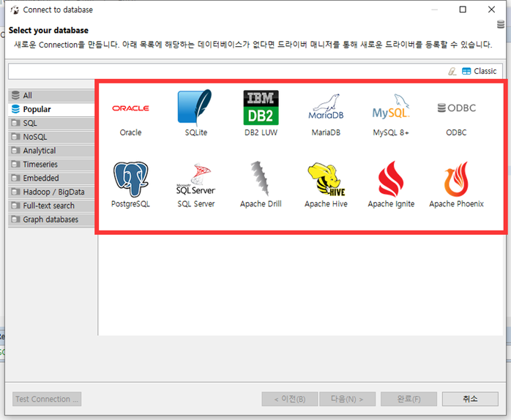Show All database categories
The height and width of the screenshot is (420, 511).
[51, 95]
